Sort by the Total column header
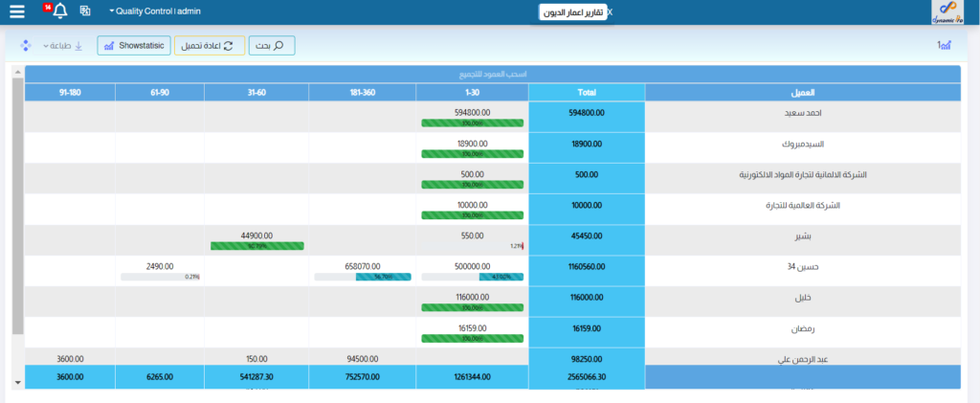The image size is (980, 403). point(587,92)
